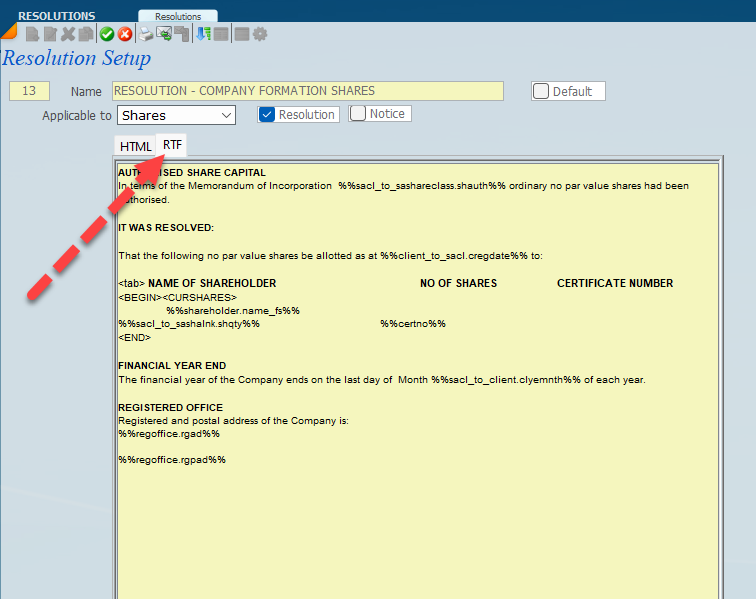Enable the Default checkbox

541,91
